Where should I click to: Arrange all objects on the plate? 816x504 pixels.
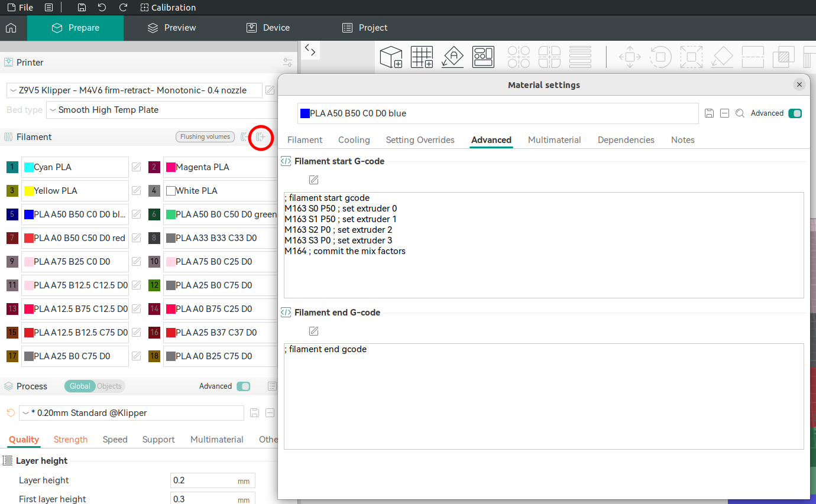pyautogui.click(x=484, y=57)
